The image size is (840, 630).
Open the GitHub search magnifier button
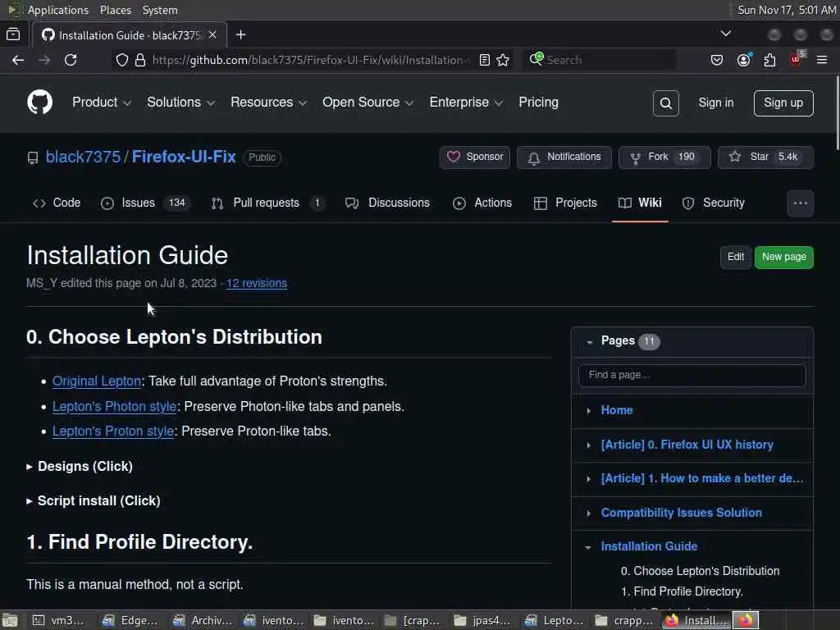tap(666, 103)
